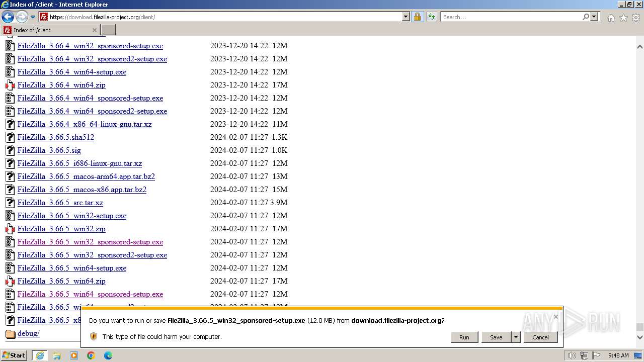Image resolution: width=644 pixels, height=362 pixels.
Task: Open the recent pages dropdown arrow
Action: (x=33, y=17)
